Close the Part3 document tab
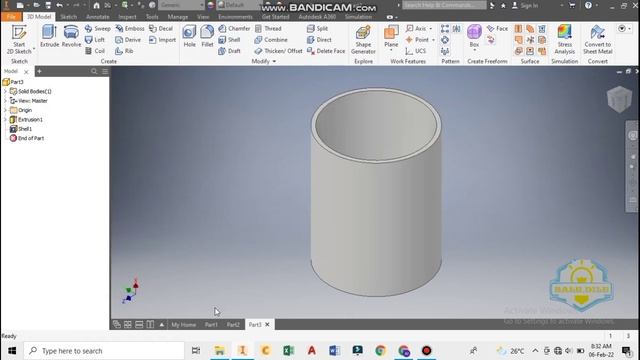The height and width of the screenshot is (360, 640). [x=267, y=324]
